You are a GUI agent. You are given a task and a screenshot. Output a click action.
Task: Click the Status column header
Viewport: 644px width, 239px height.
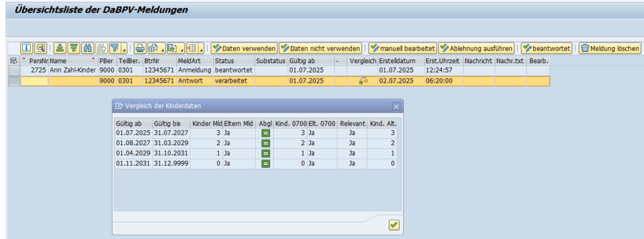point(234,61)
